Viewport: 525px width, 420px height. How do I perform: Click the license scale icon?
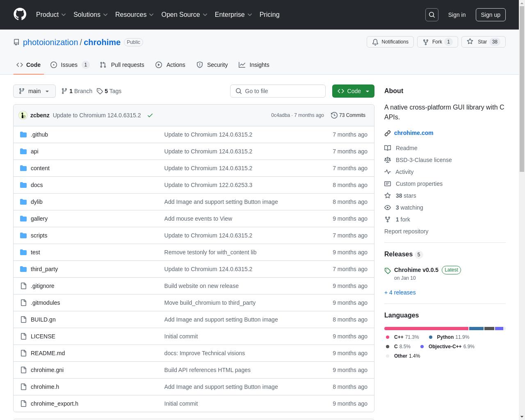[x=388, y=160]
